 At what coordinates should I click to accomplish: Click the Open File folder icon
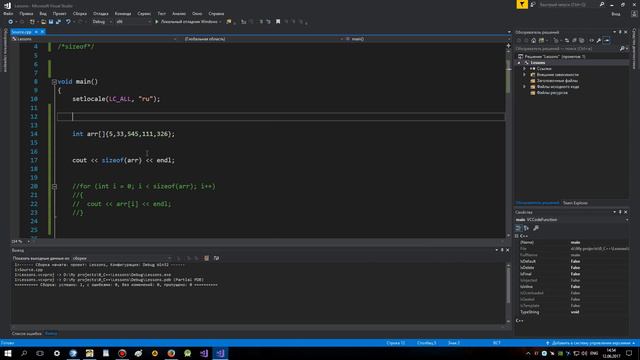43,22
